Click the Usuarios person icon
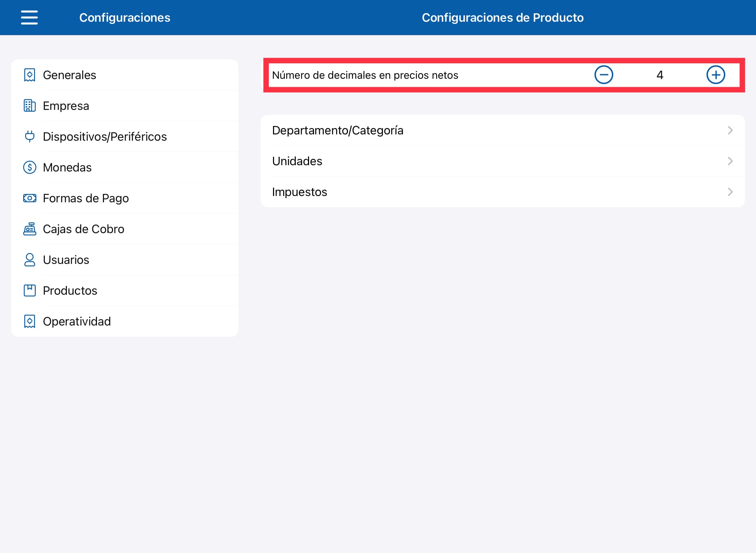The height and width of the screenshot is (553, 756). tap(30, 260)
